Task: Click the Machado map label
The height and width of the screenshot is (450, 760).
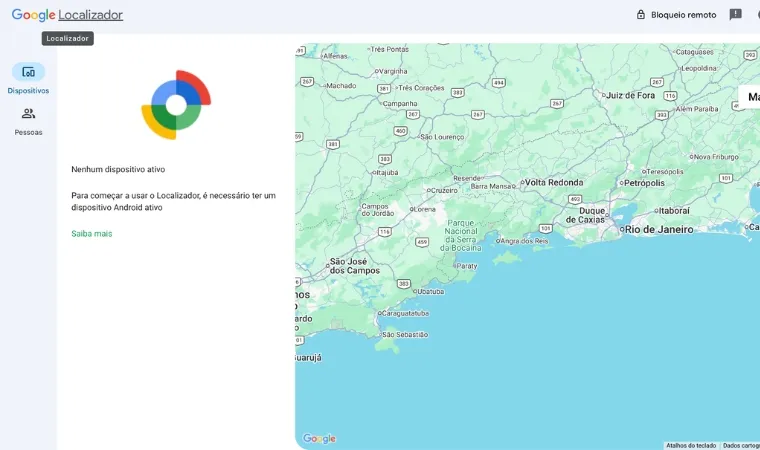Action: coord(341,85)
